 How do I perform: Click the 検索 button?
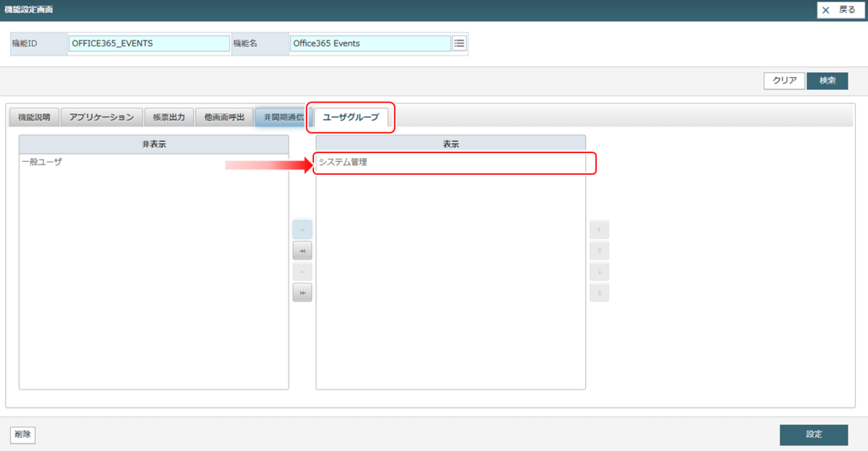point(827,81)
